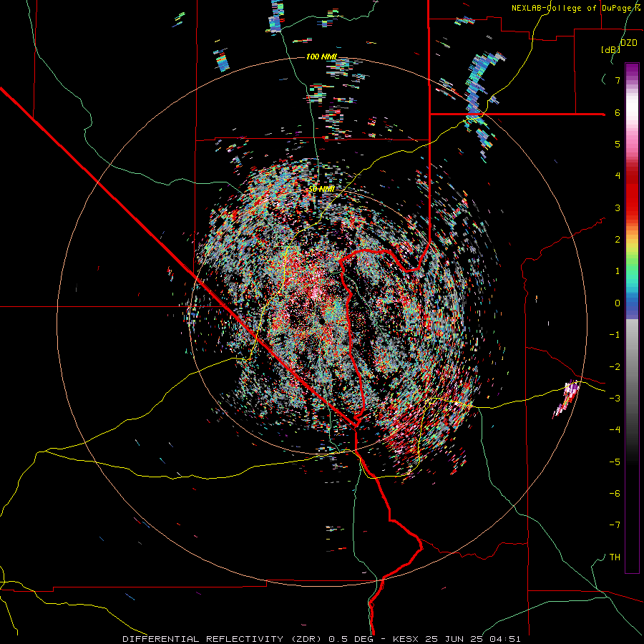This screenshot has width=644, height=644.
Task: Click the -4 tick label on the color scale
Action: 615,430
